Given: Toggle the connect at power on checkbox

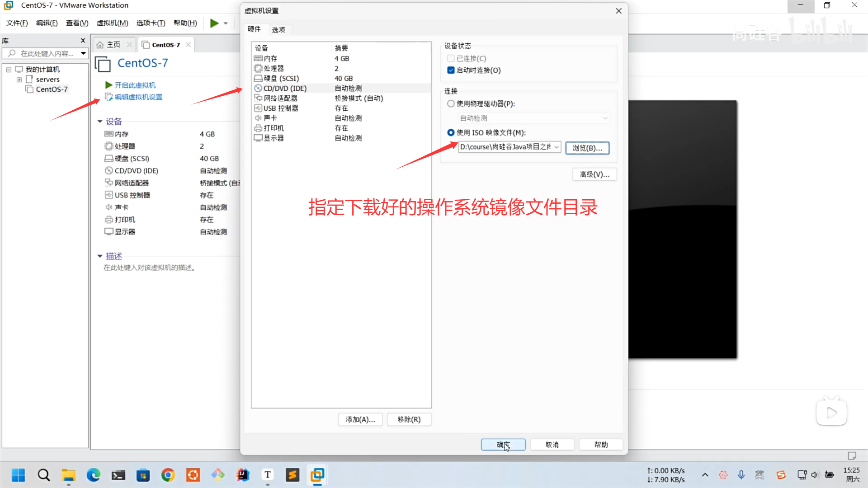Looking at the screenshot, I should click(451, 70).
